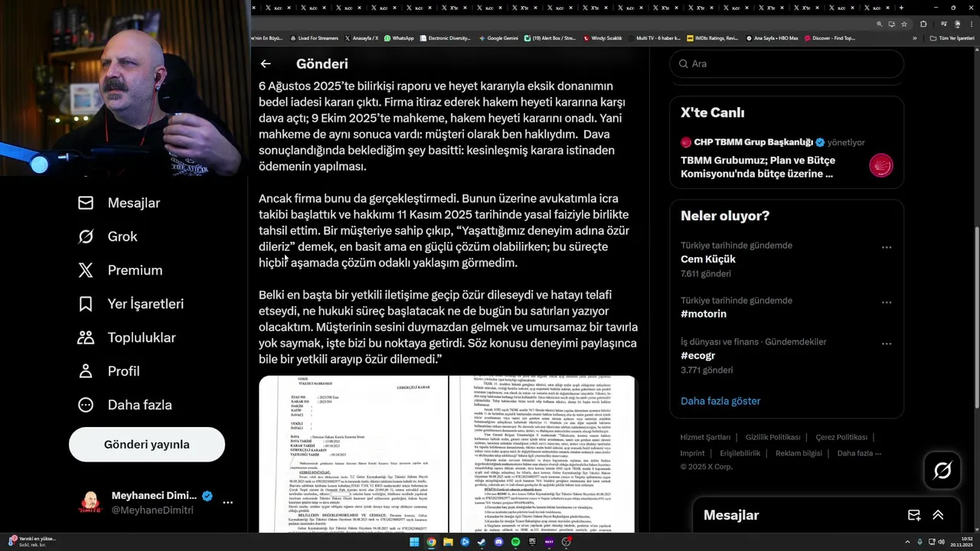Go back using the Gönderi arrow
The width and height of the screenshot is (980, 551).
[266, 64]
